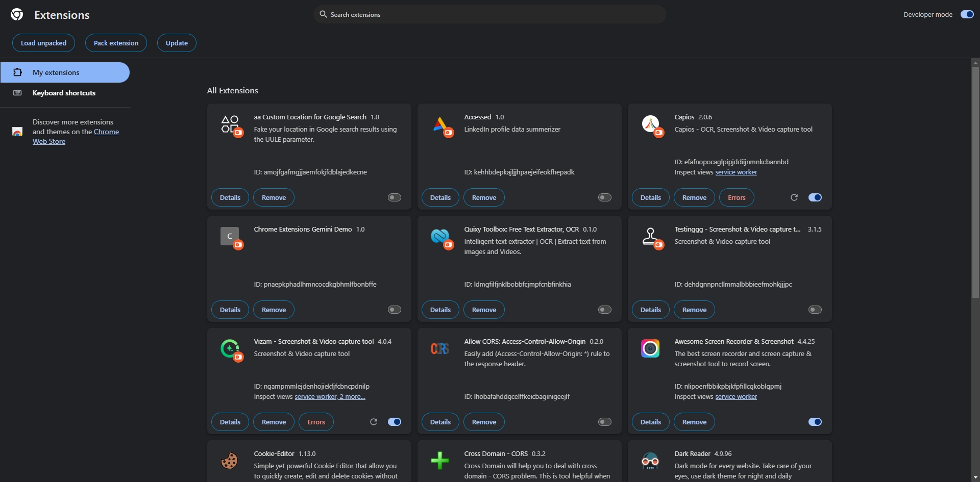Disable the Capios extension
The height and width of the screenshot is (482, 980).
coord(815,197)
